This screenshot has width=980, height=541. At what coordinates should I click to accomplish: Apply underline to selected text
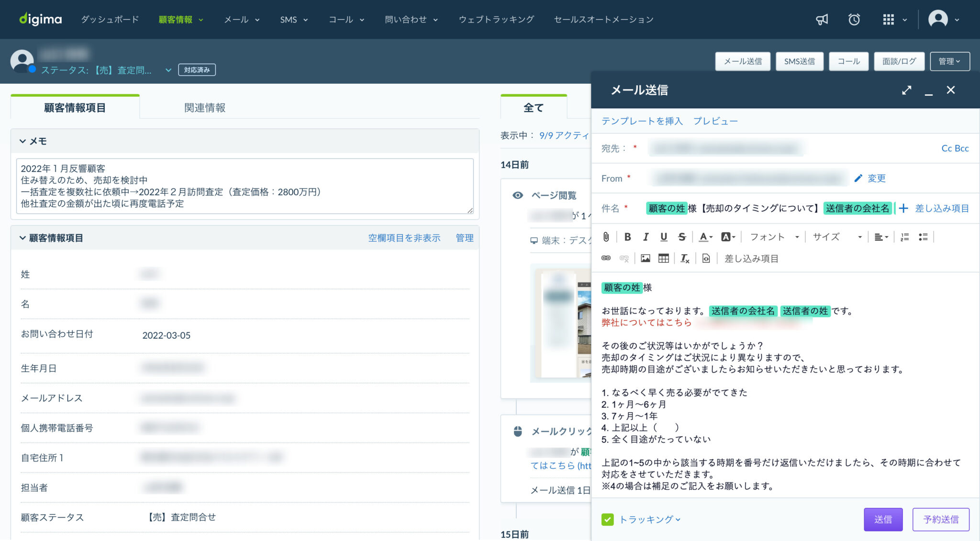664,236
